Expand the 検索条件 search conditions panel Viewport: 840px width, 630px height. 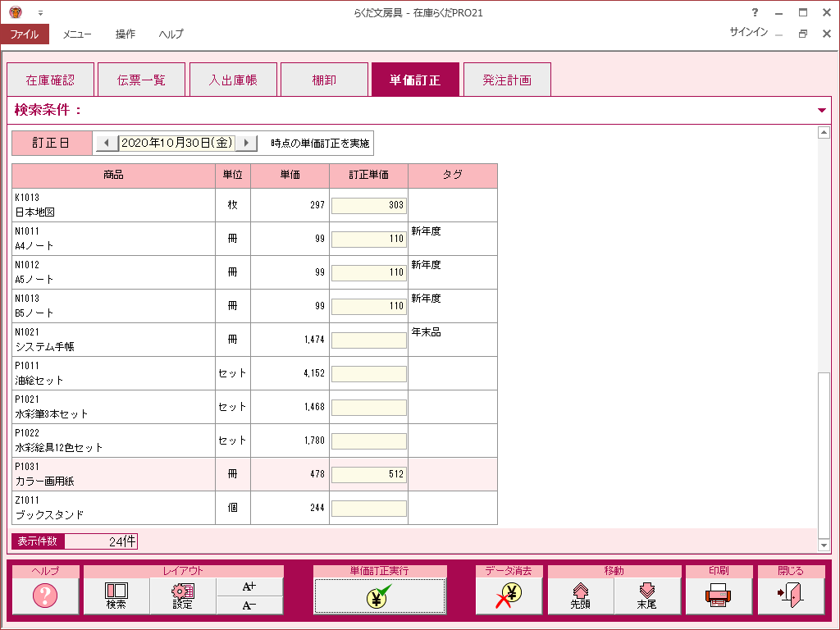tap(821, 111)
